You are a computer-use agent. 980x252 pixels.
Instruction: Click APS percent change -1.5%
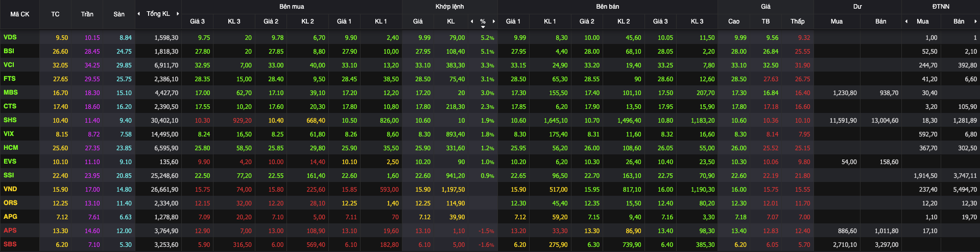(x=486, y=231)
